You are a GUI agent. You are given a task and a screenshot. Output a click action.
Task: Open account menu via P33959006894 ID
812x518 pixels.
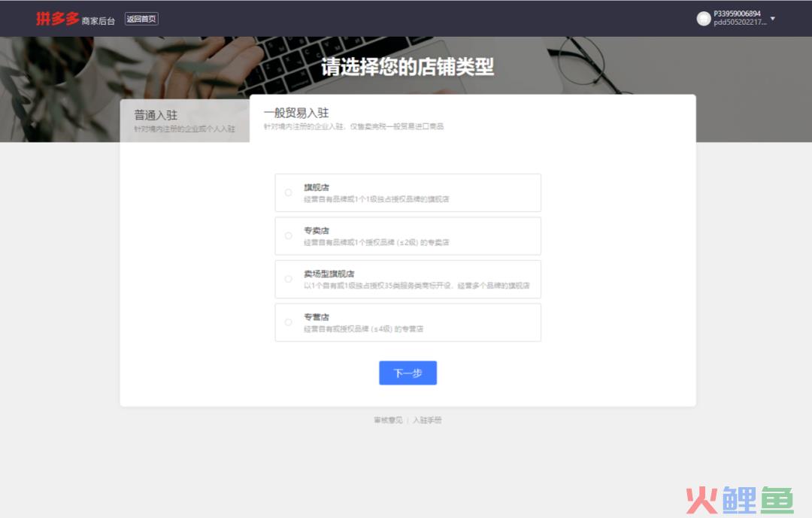click(737, 14)
